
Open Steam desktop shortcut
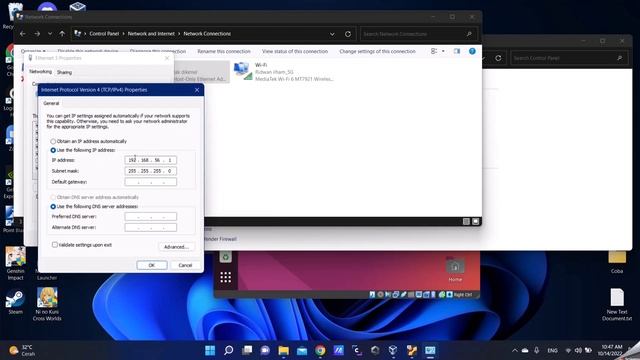pos(16,302)
